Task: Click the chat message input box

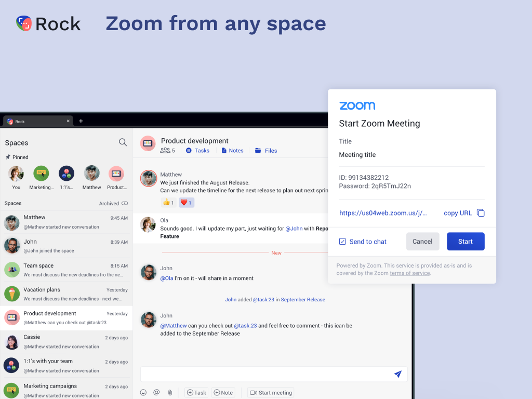Action: coord(274,374)
